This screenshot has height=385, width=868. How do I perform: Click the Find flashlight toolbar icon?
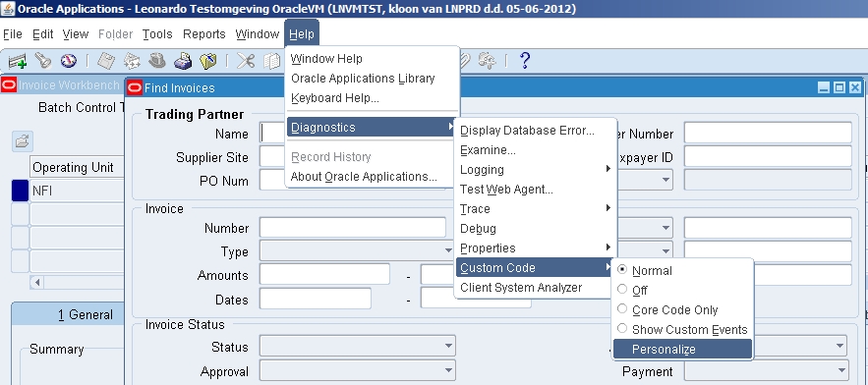tap(42, 61)
